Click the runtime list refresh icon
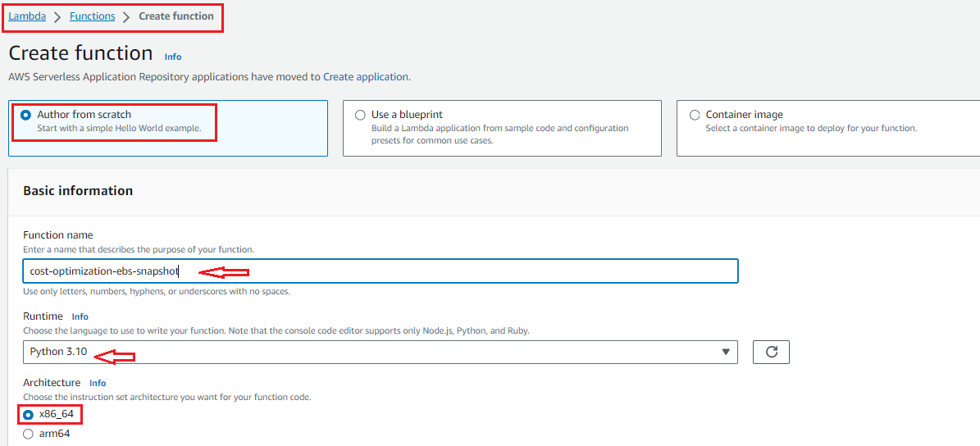The width and height of the screenshot is (980, 446). click(x=771, y=352)
